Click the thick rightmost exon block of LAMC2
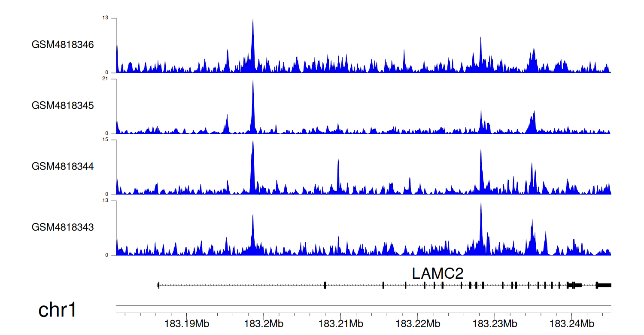 coord(605,285)
